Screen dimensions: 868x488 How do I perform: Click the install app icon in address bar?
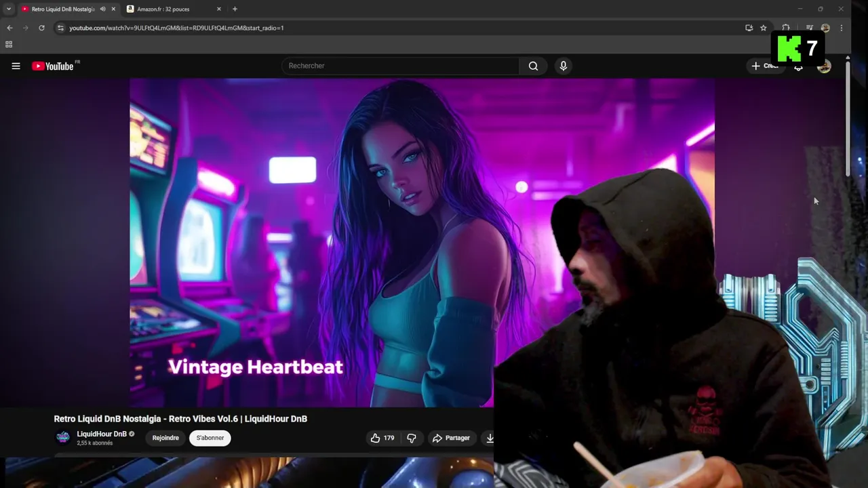(x=749, y=28)
